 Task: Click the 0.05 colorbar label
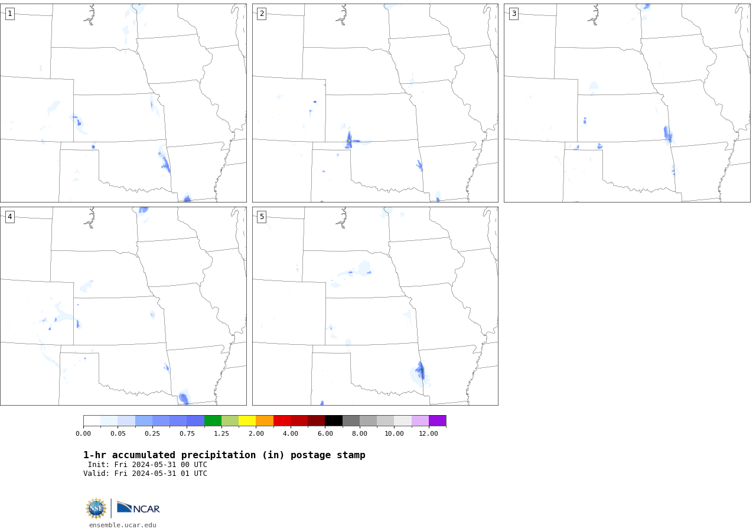tap(118, 434)
